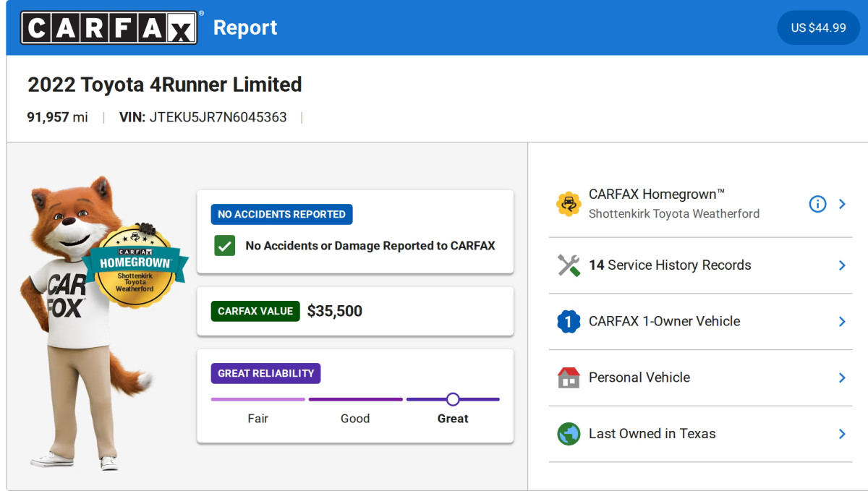This screenshot has width=868, height=491.
Task: Click the reliability slider Great marker
Action: coord(453,399)
